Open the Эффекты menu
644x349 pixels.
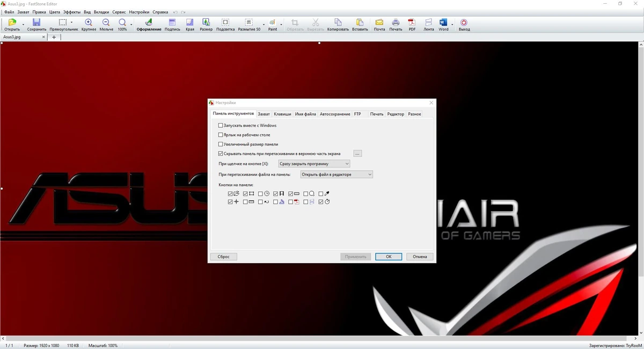coord(72,12)
